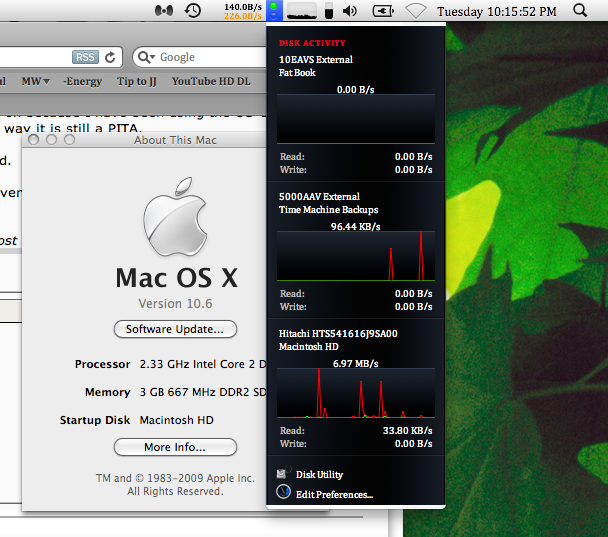Click the Disk Utility icon
This screenshot has width=608, height=537.
[283, 473]
